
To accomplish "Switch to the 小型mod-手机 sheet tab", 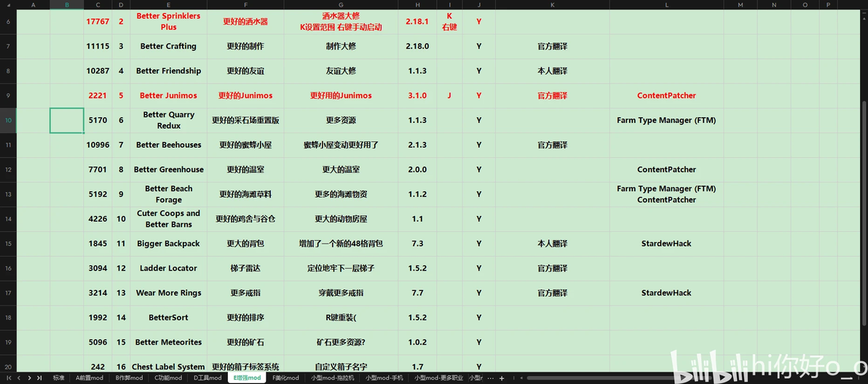I will click(x=384, y=378).
